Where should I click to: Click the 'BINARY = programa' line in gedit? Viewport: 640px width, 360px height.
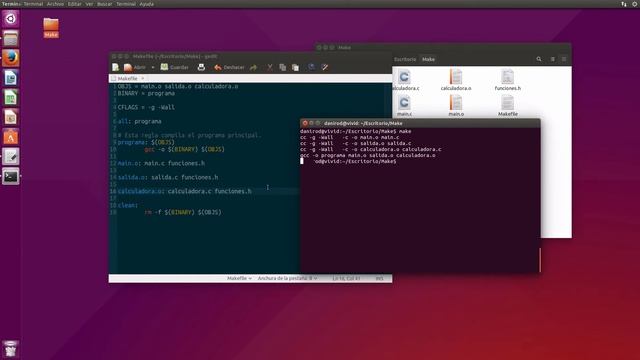click(x=146, y=93)
